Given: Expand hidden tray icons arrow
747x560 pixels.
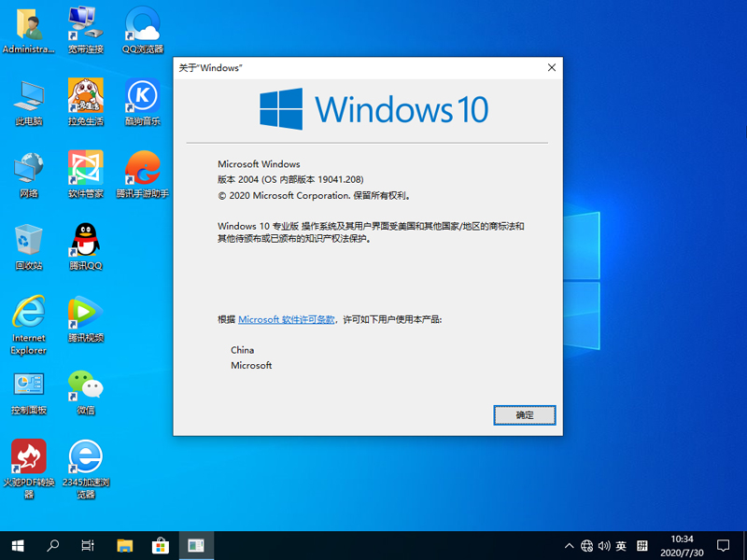Looking at the screenshot, I should 568,546.
